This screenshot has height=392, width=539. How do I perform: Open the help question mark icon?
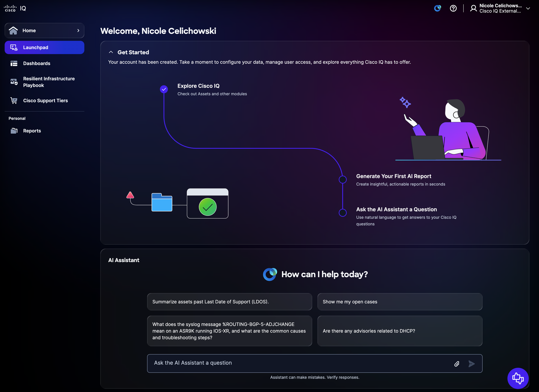pos(453,8)
